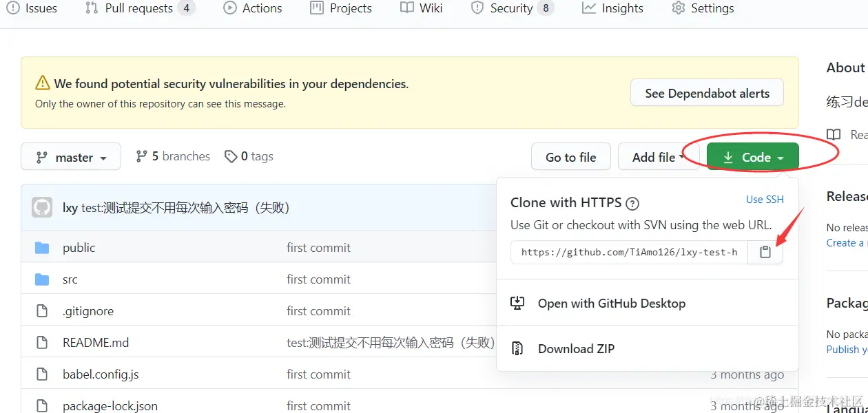View the 5 branches link
This screenshot has height=413, width=868.
173,156
